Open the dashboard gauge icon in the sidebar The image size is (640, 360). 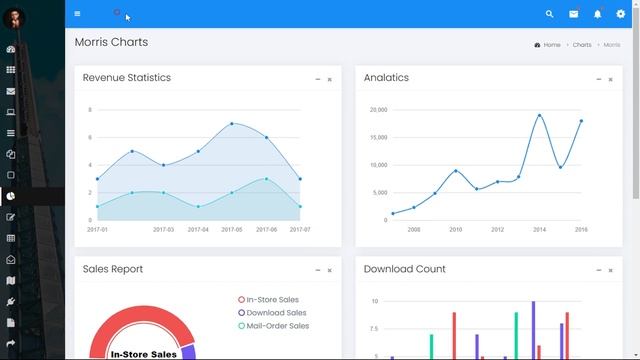pyautogui.click(x=11, y=49)
